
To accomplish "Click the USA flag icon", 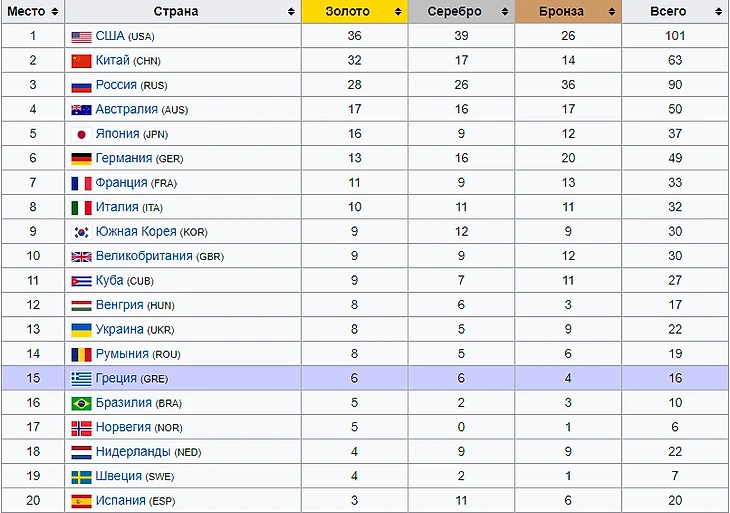I will 81,37.
